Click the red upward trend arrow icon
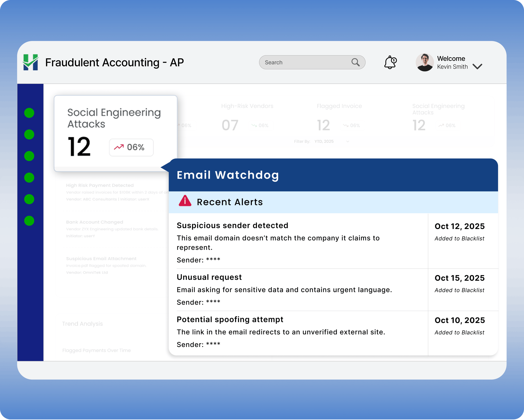 119,147
